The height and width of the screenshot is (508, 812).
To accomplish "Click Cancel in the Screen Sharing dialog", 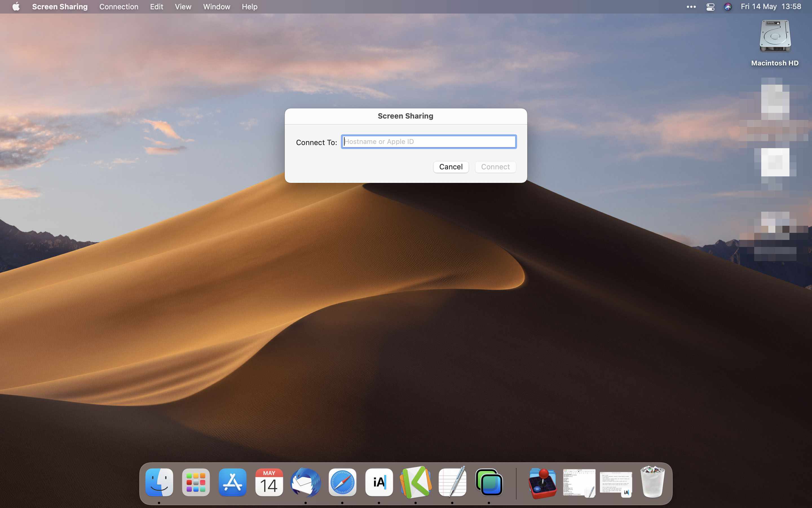I will tap(451, 167).
